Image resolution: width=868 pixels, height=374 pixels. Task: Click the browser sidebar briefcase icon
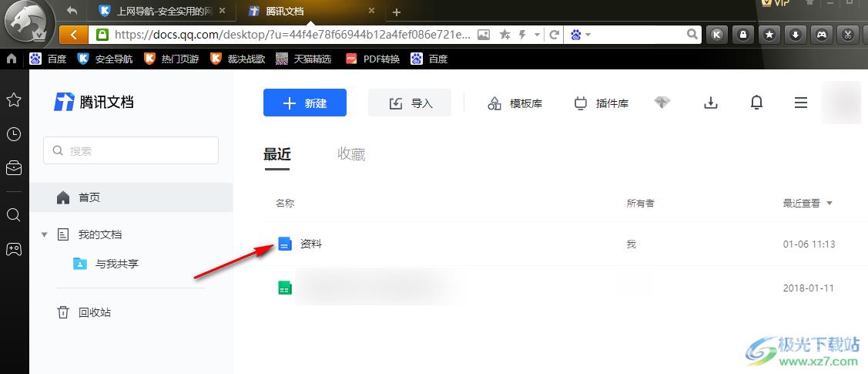(x=14, y=168)
